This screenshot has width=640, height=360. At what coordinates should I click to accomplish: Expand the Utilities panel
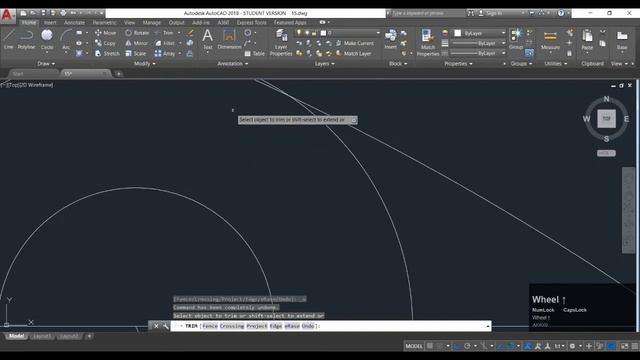[x=556, y=64]
